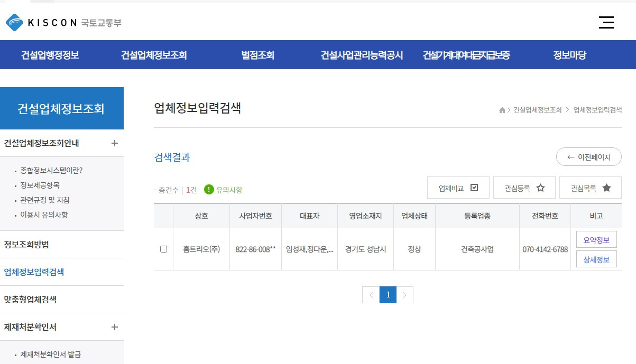Click the 경기도 성남시 location cell
Screen dimensions: 636x364
365,249
